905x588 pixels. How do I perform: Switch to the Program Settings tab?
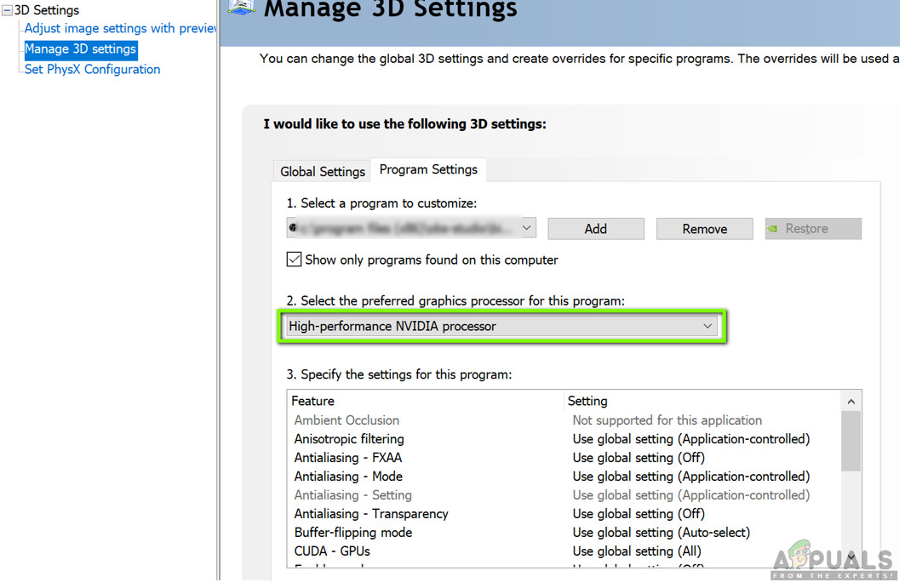(428, 169)
